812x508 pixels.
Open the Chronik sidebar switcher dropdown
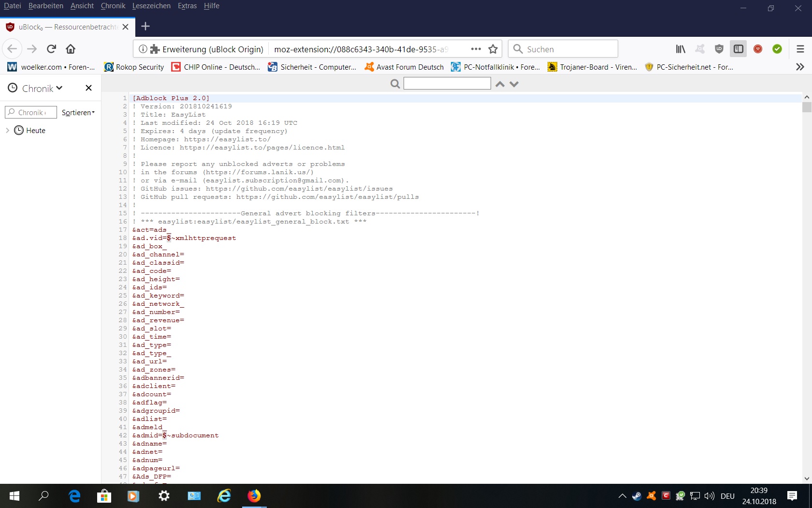36,88
